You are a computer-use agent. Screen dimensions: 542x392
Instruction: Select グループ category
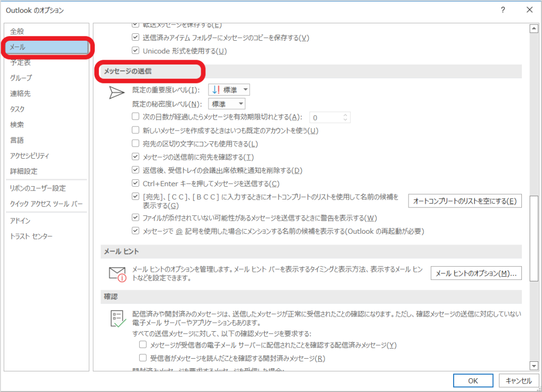pos(47,78)
